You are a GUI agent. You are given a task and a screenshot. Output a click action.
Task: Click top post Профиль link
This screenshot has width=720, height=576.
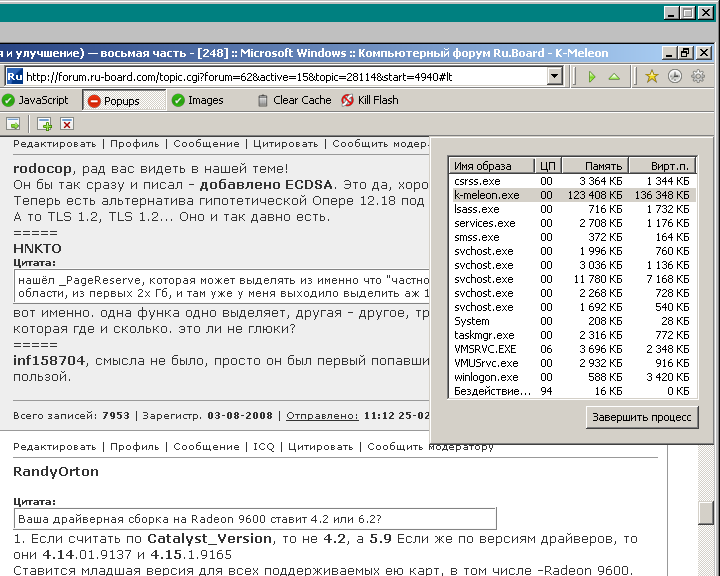(135, 144)
